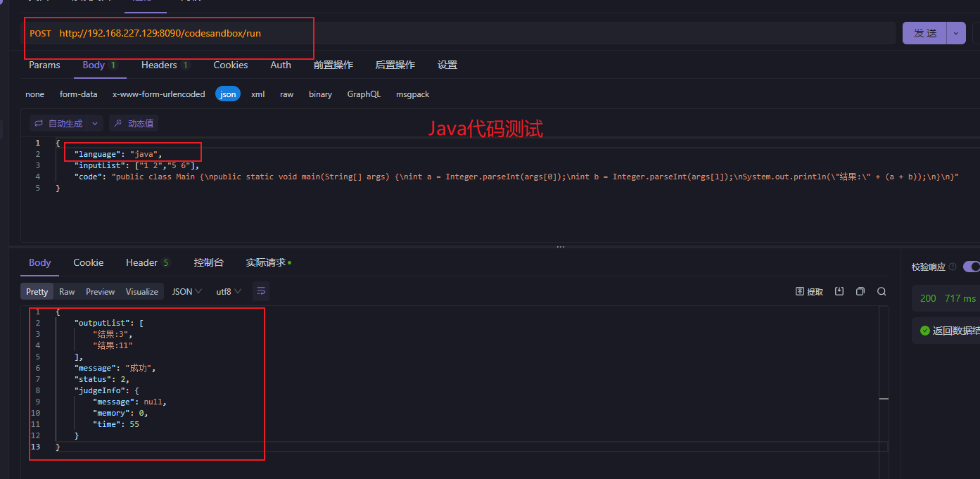Toggle the 校验响应 switch

click(x=972, y=267)
